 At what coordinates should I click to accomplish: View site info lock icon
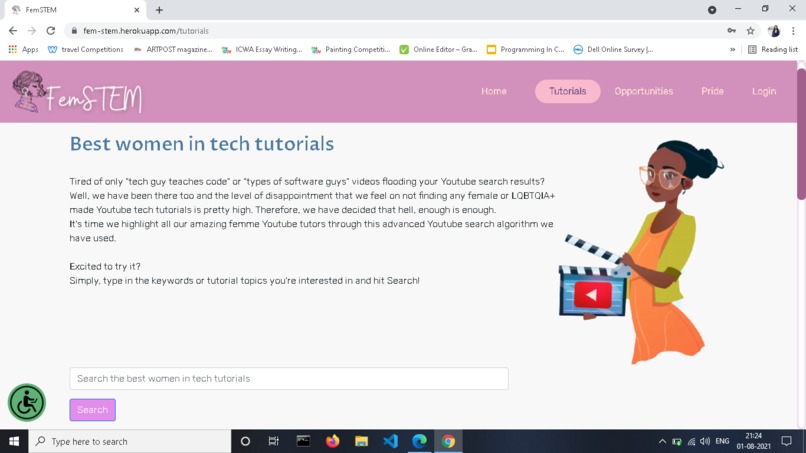pyautogui.click(x=74, y=31)
